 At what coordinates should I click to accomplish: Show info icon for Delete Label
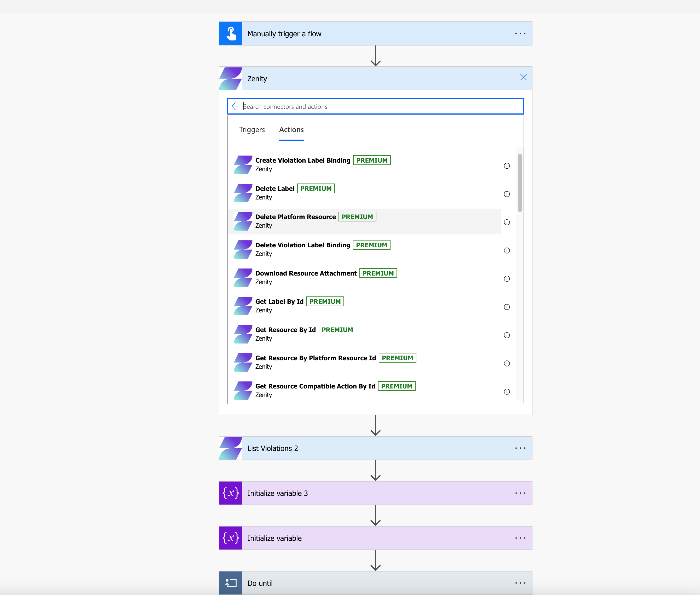(x=507, y=194)
